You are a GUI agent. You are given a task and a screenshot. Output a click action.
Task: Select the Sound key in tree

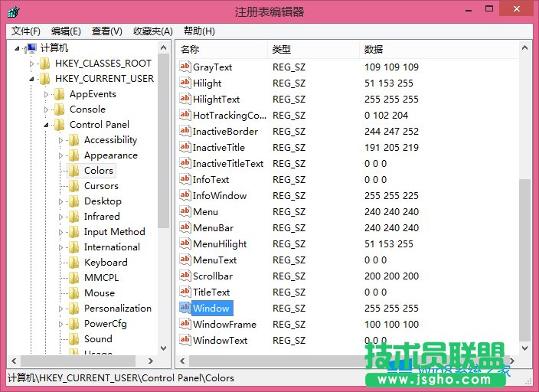(x=98, y=339)
